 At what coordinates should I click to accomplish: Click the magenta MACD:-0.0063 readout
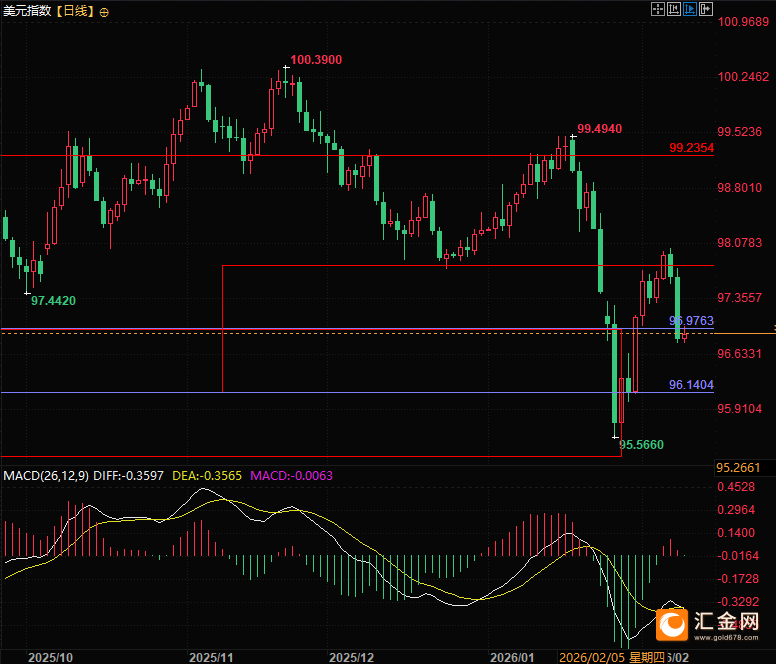click(291, 476)
